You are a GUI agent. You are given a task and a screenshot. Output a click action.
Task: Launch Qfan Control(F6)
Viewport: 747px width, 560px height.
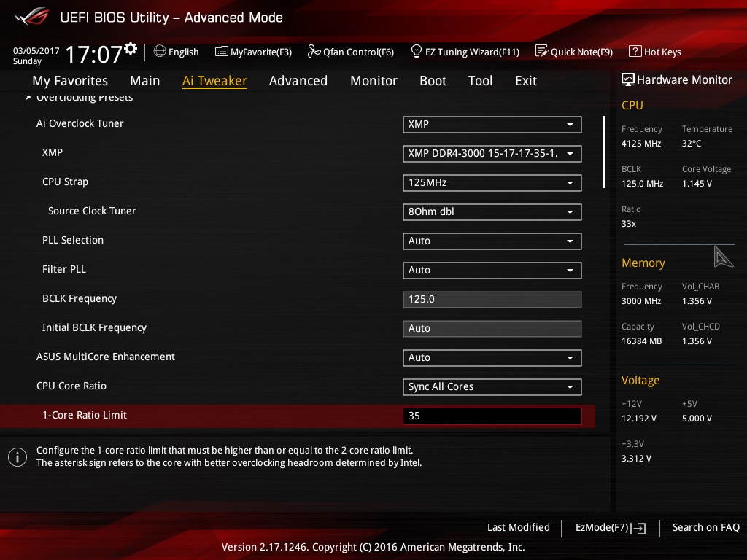tap(351, 52)
